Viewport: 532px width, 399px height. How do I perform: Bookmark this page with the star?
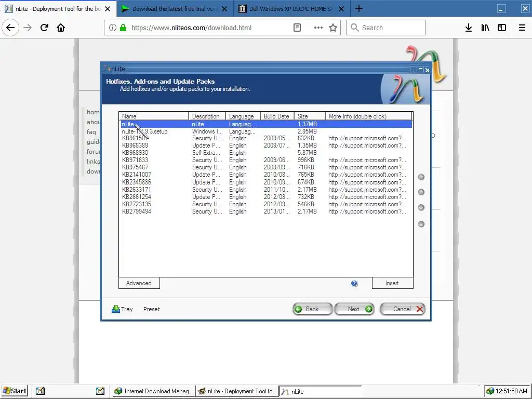coord(333,28)
